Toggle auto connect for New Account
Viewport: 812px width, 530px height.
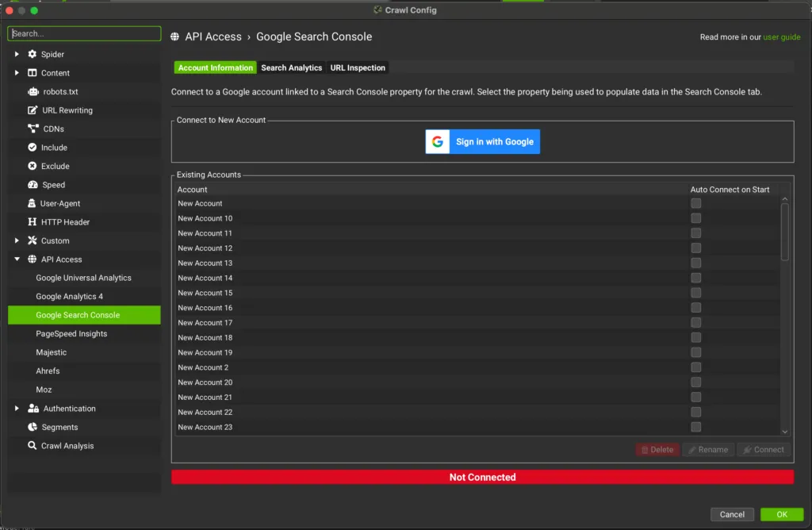point(696,203)
